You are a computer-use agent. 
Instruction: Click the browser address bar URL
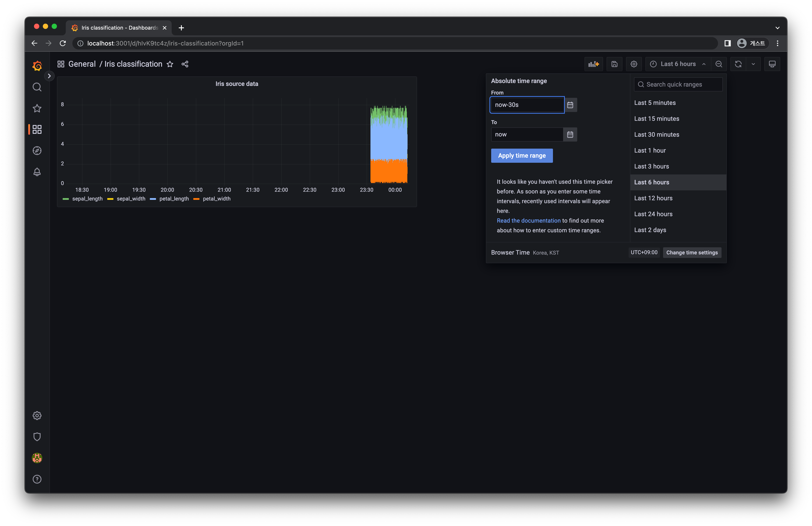(165, 43)
